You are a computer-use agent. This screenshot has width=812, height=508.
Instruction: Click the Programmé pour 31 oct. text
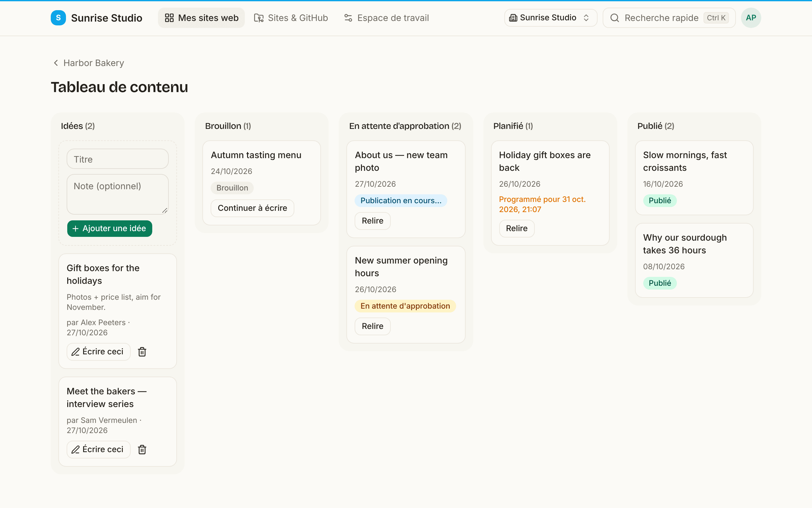[542, 204]
